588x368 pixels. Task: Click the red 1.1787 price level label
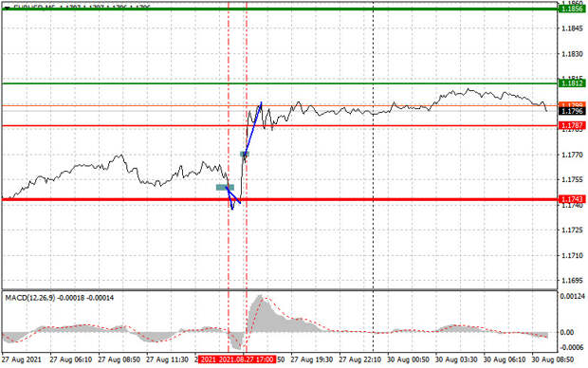tap(572, 125)
